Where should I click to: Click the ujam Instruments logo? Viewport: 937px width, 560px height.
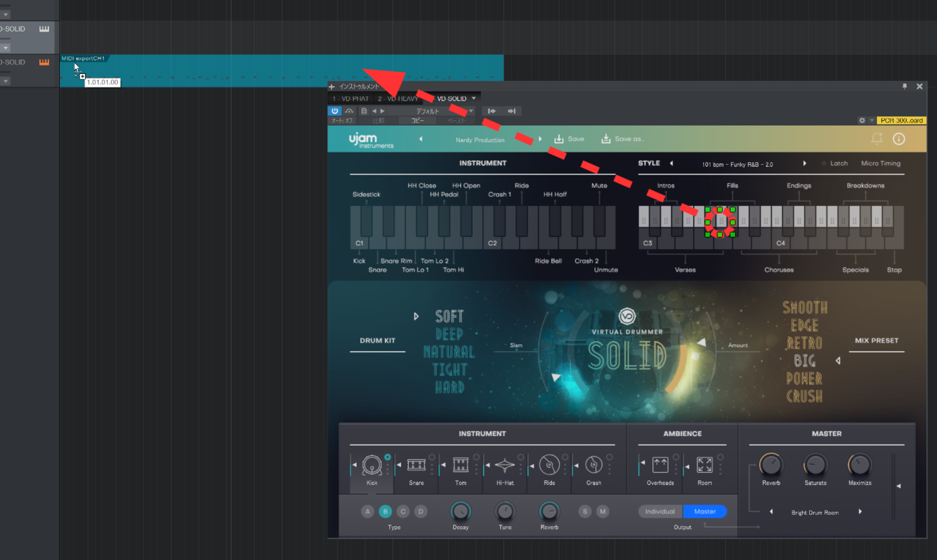point(371,140)
